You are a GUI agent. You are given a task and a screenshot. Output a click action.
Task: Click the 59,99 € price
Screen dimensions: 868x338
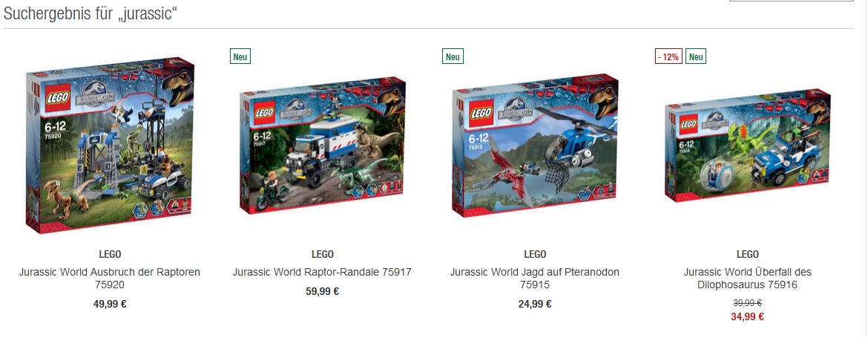pyautogui.click(x=322, y=291)
